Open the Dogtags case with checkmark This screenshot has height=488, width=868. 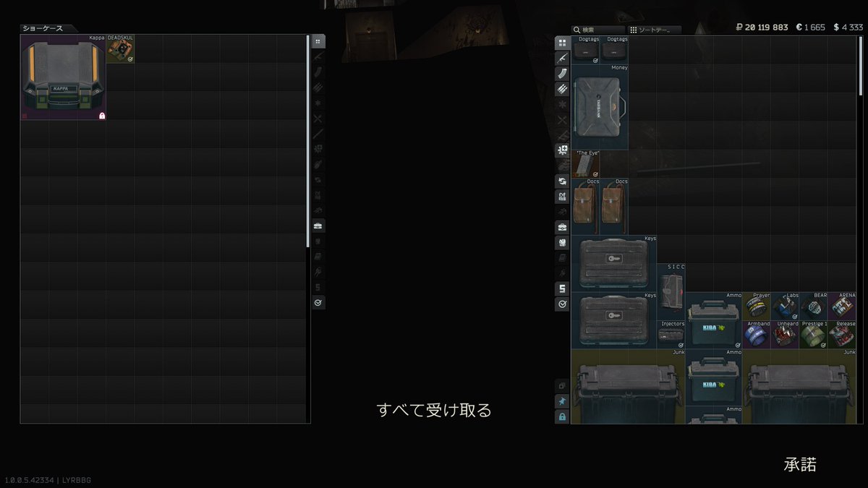(x=586, y=50)
